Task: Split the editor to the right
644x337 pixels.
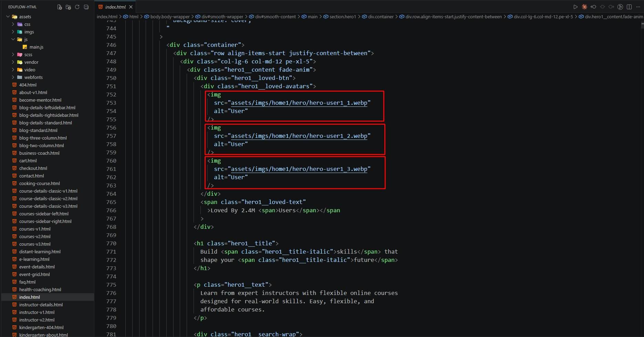Action: click(629, 7)
